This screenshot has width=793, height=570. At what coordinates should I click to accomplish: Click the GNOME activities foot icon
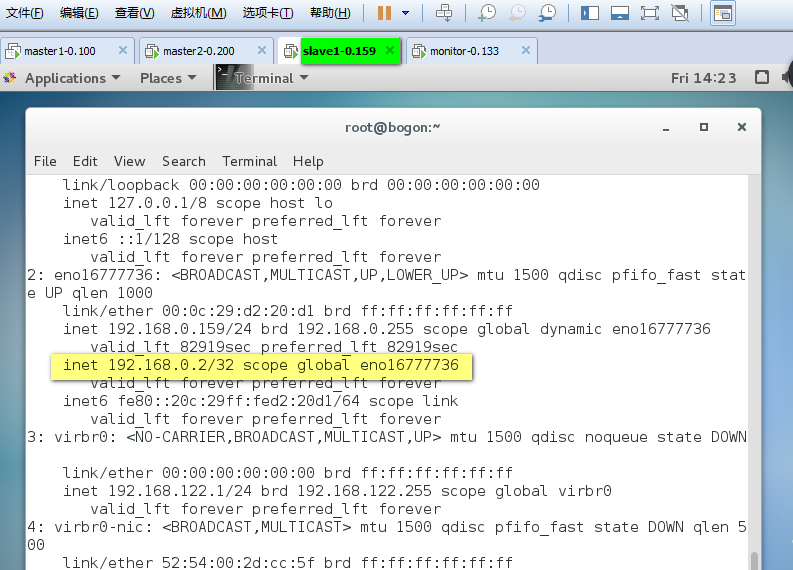(x=9, y=78)
